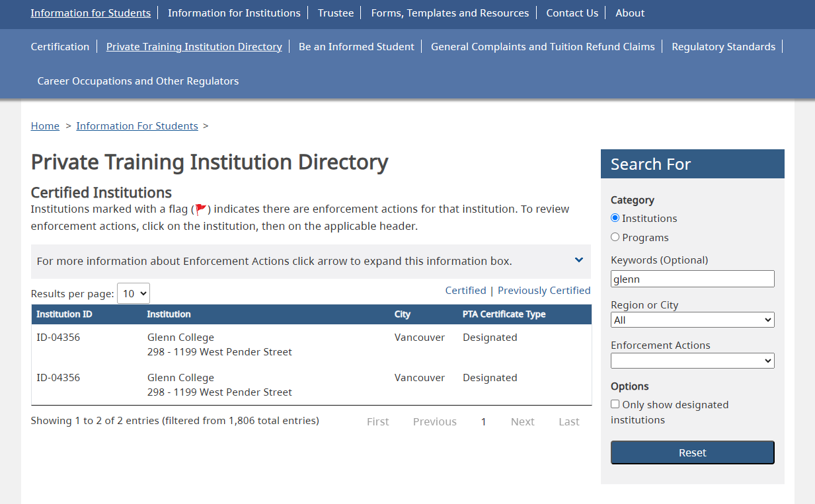The image size is (815, 504).
Task: Sort by Institution ID column header
Action: (64, 314)
